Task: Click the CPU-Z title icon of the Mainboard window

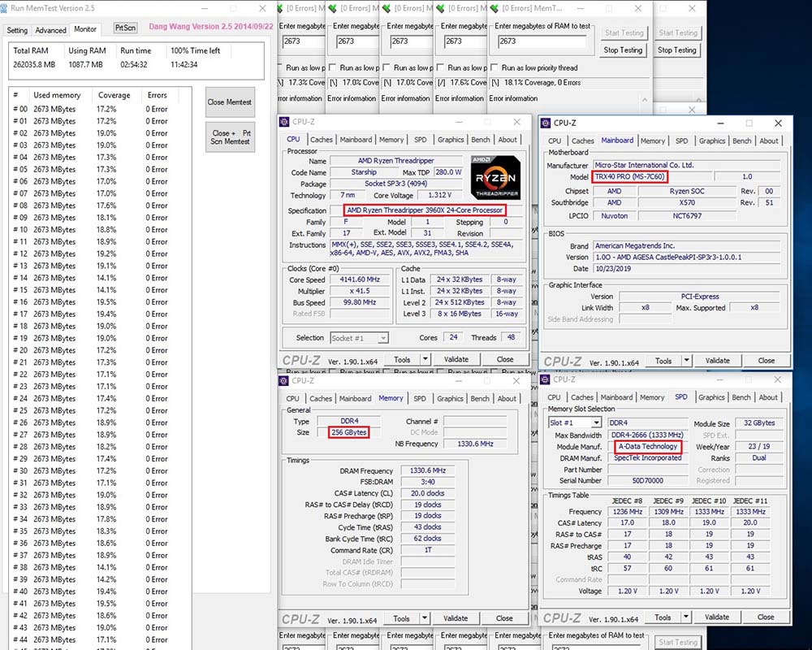Action: tap(546, 123)
